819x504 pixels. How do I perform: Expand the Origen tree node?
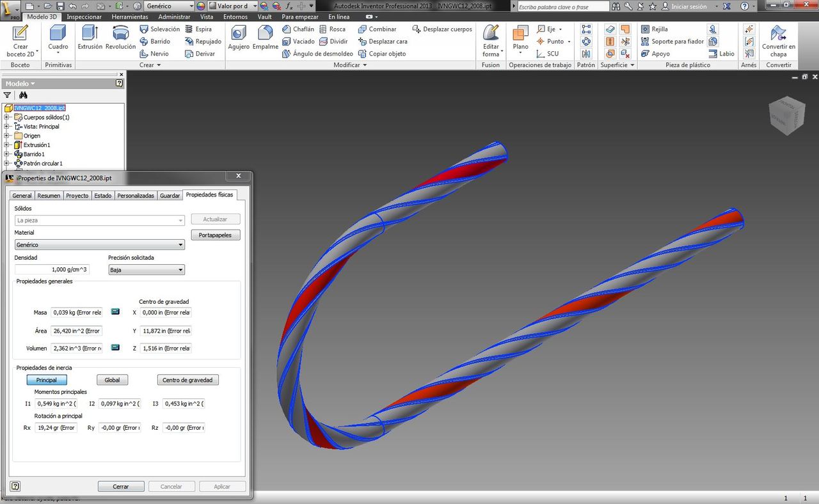click(x=7, y=136)
